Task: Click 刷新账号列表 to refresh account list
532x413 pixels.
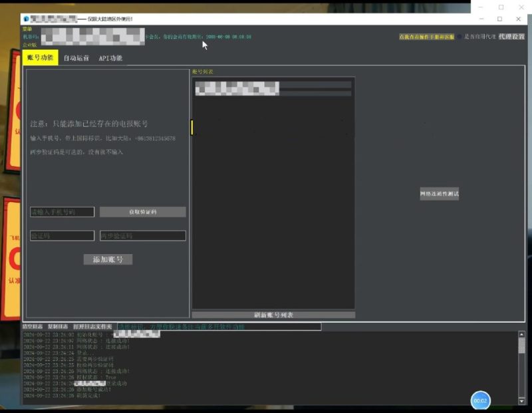Action: [x=273, y=314]
